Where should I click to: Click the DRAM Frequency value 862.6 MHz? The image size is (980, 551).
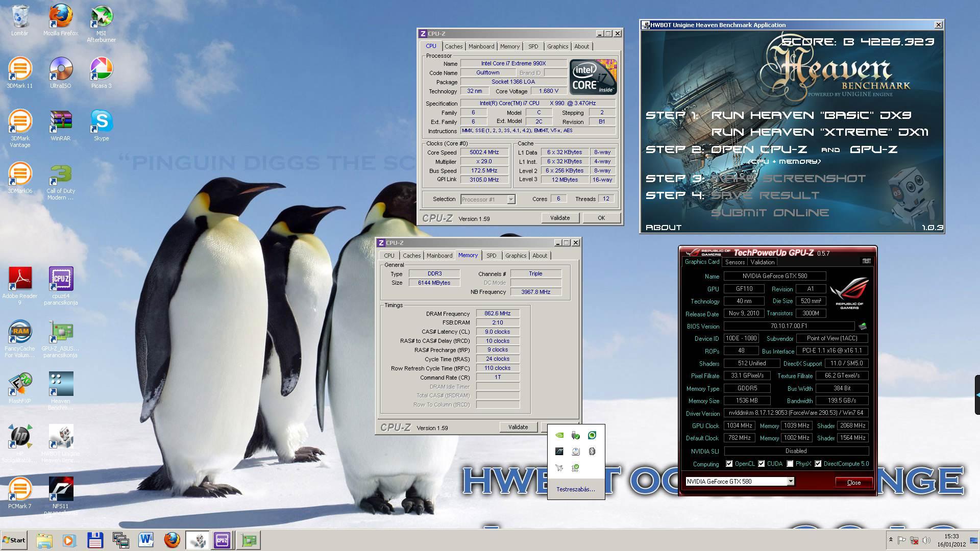point(497,314)
